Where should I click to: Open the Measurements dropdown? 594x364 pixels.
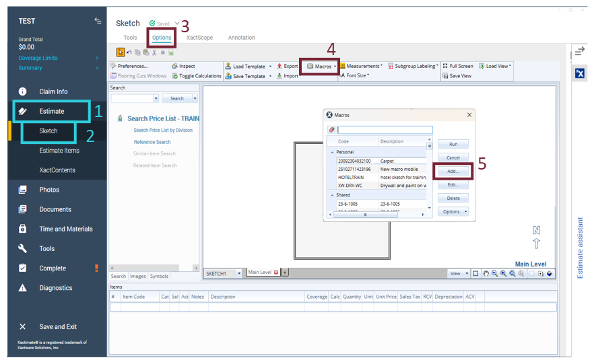coord(361,66)
